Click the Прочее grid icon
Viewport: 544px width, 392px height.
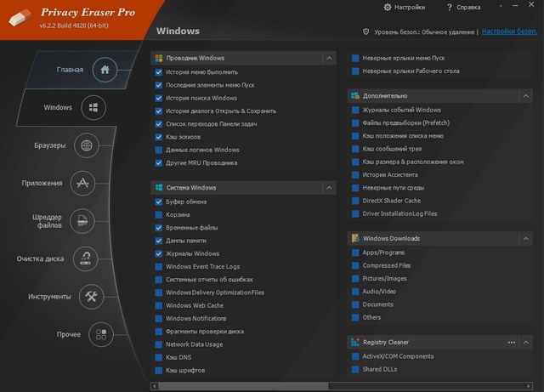pyautogui.click(x=102, y=333)
